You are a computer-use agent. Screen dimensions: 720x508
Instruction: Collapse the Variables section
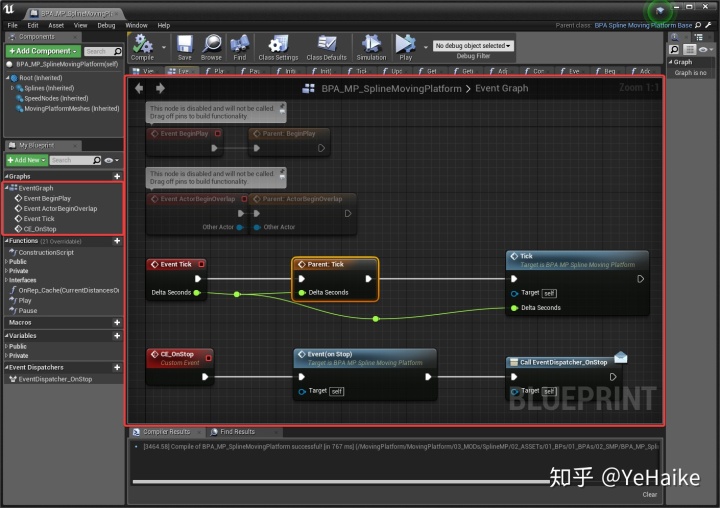(x=6, y=336)
